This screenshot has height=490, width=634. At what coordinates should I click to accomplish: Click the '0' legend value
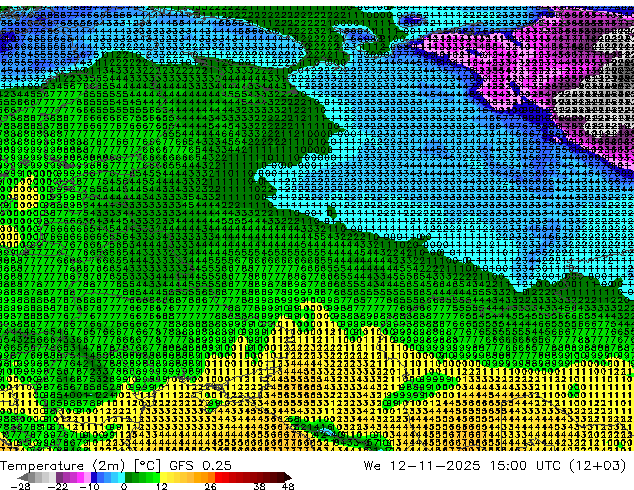[124, 486]
